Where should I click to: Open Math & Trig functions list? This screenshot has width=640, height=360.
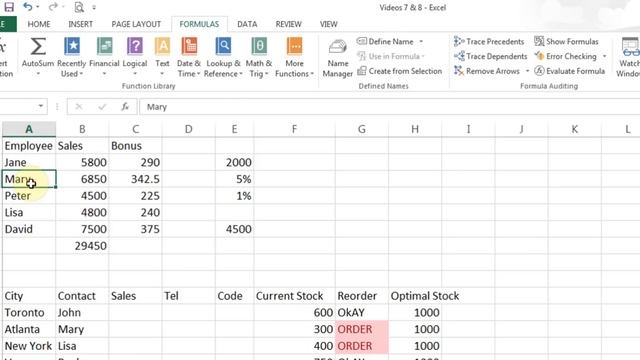[x=259, y=57]
